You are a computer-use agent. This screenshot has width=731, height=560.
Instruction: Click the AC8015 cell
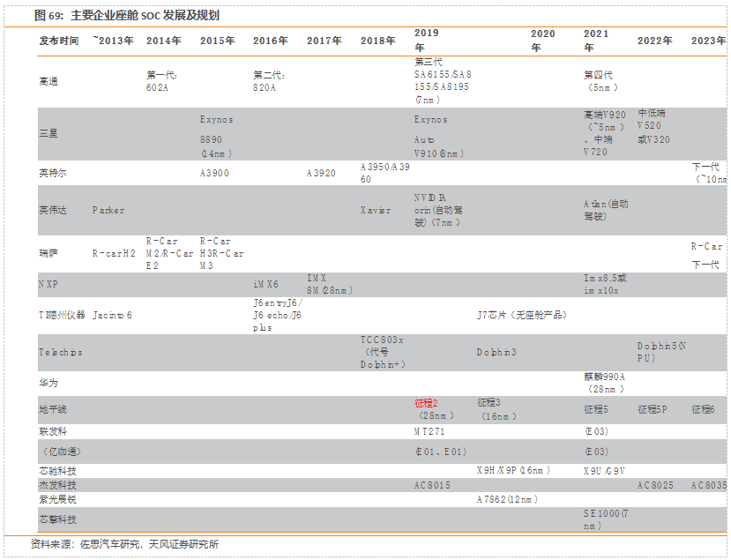click(432, 485)
